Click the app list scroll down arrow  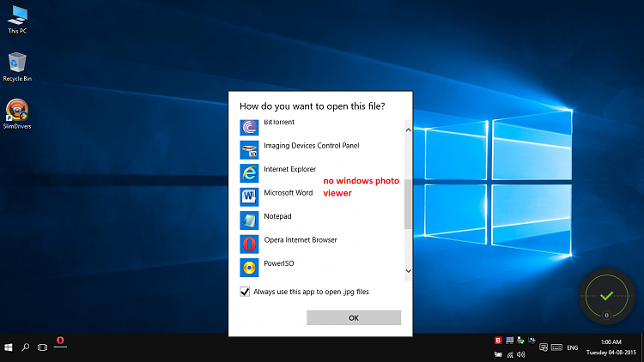(x=408, y=271)
